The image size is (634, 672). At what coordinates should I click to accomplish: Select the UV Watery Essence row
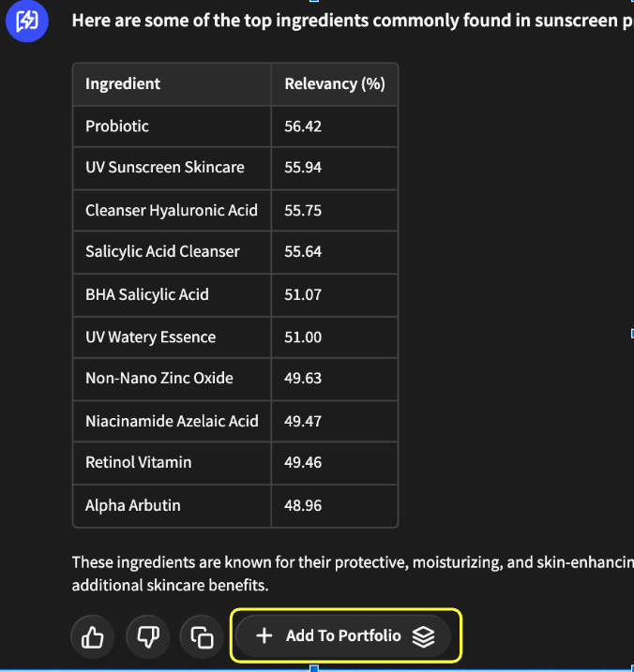(x=150, y=336)
